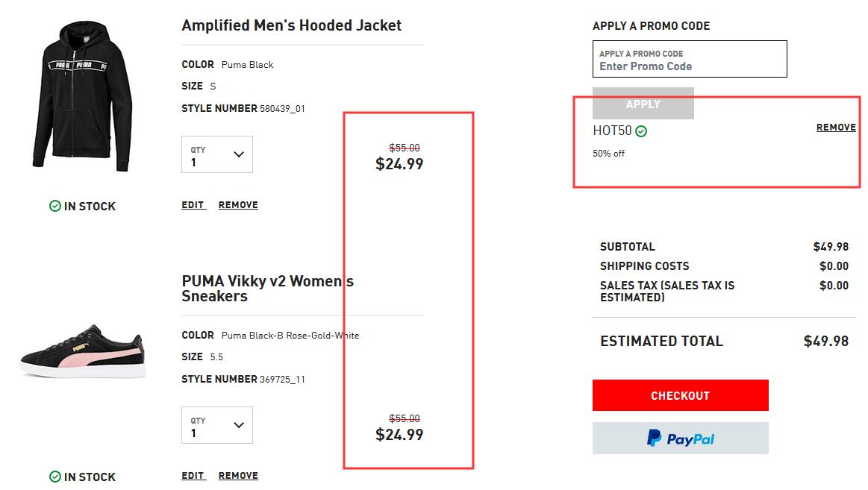Open the Vikky sneaker product image
This screenshot has width=868, height=490.
pos(83,352)
